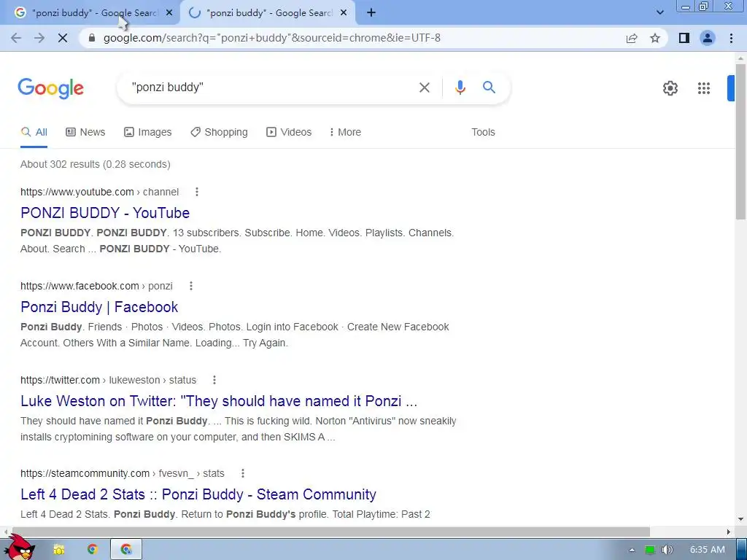Image resolution: width=747 pixels, height=560 pixels.
Task: Open the Luke Weston on Twitter result
Action: point(219,401)
